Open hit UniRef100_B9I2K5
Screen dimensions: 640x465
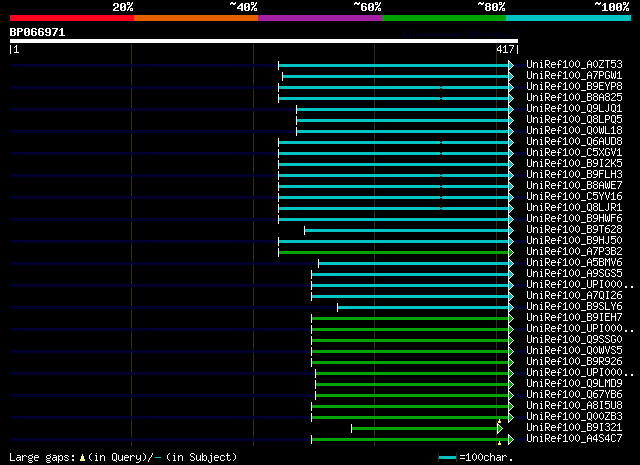tap(574, 164)
